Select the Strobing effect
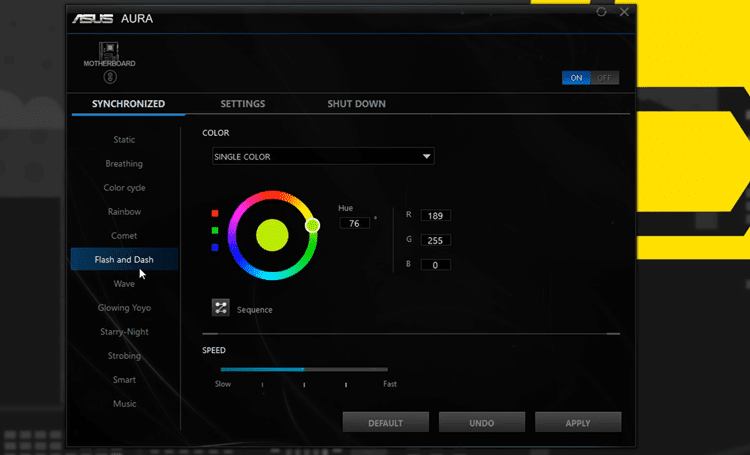This screenshot has height=455, width=750. pos(124,355)
